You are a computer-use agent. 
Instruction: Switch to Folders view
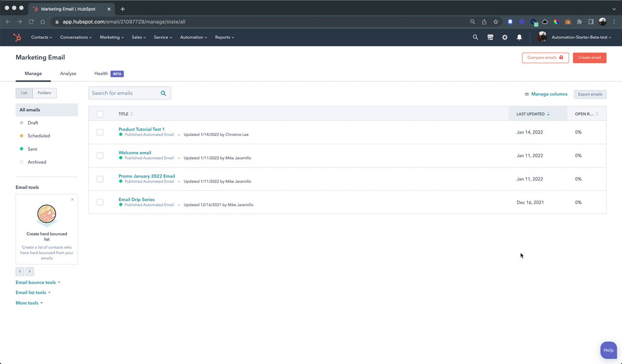(x=45, y=93)
